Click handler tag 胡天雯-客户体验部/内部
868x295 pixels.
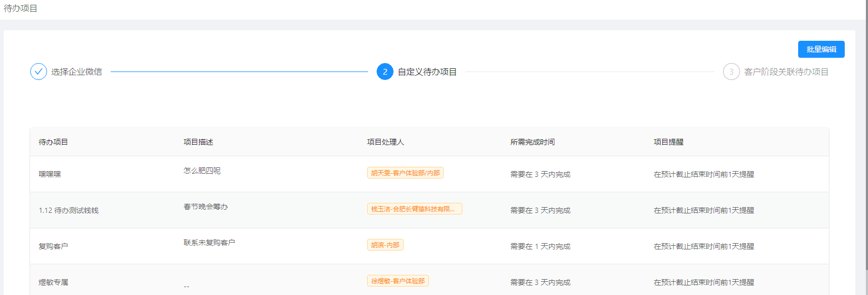[405, 173]
